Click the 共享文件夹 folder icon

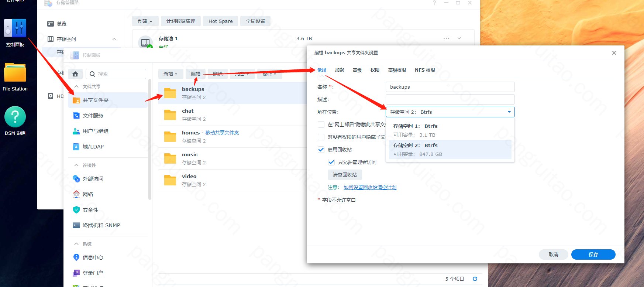coord(76,100)
